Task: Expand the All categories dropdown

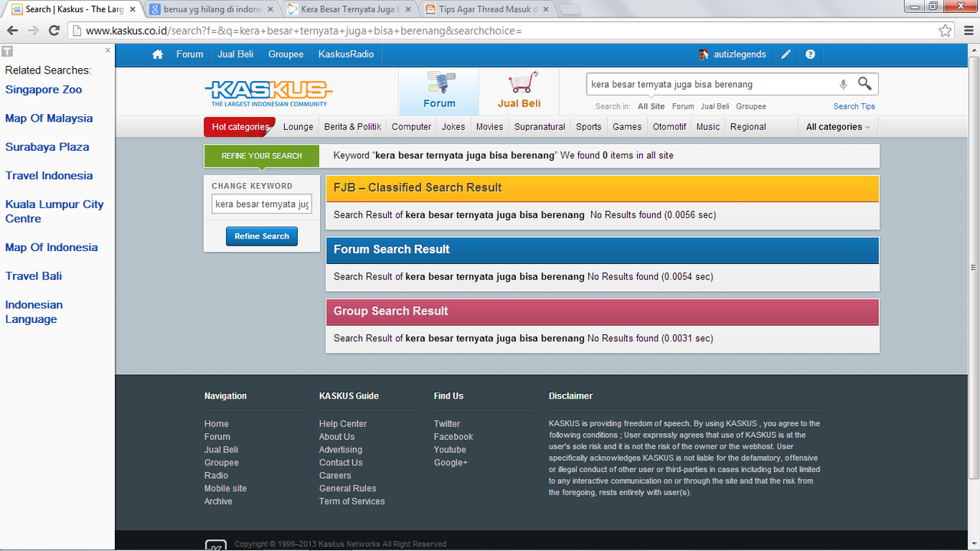Action: pos(838,127)
